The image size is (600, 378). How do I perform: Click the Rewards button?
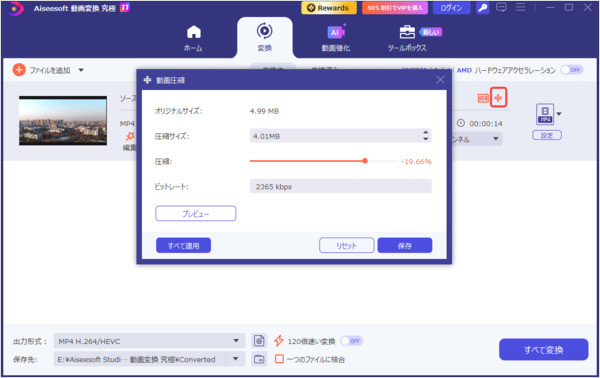(x=329, y=8)
